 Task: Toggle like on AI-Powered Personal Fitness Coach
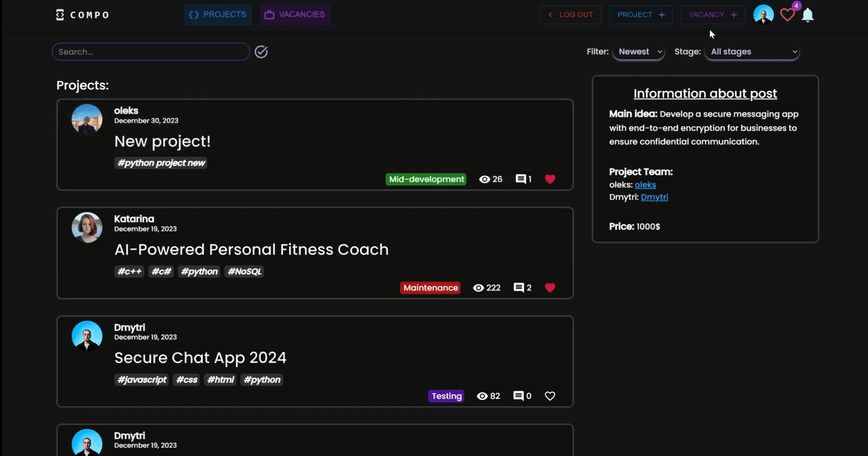[x=550, y=288]
